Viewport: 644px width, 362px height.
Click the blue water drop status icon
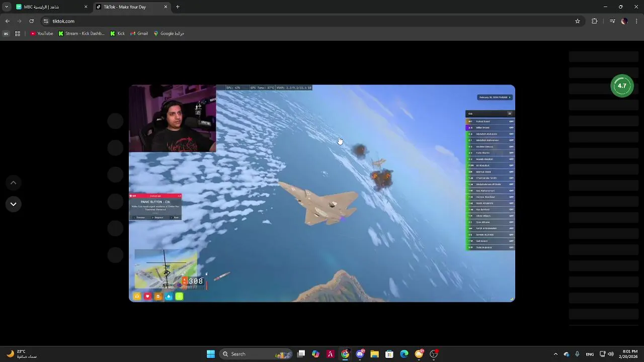(x=169, y=296)
